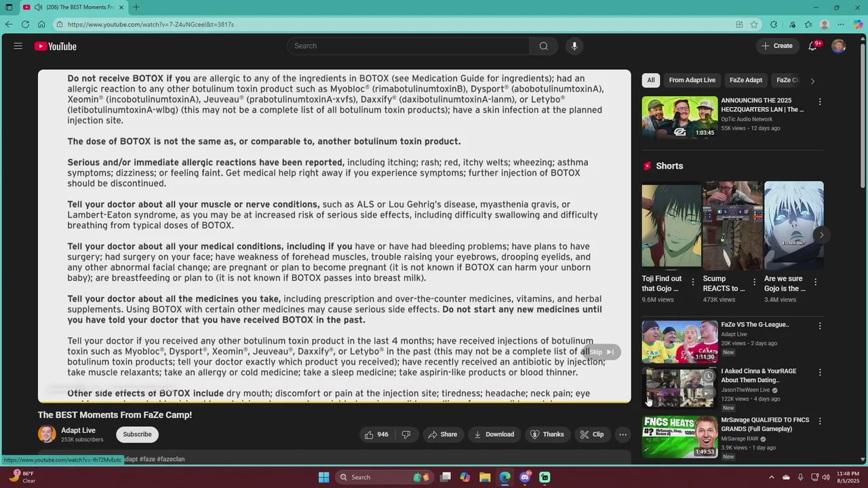Image resolution: width=868 pixels, height=488 pixels.
Task: Open the Copilot sidebar icon
Action: tap(858, 24)
